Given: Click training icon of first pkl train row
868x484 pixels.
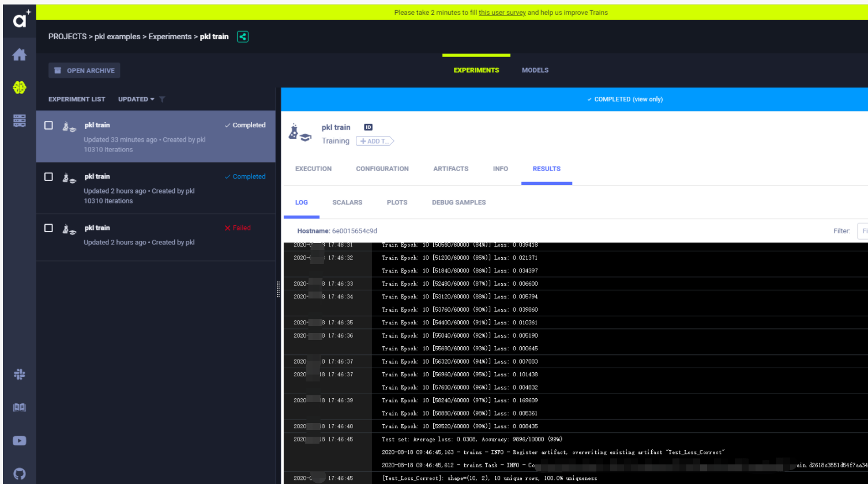Looking at the screenshot, I should tap(69, 126).
